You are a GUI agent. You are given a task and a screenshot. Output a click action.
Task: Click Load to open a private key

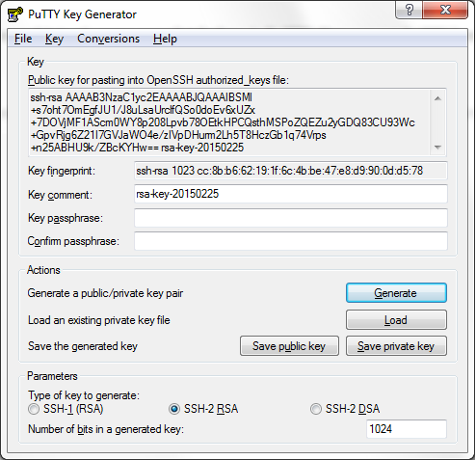click(x=396, y=320)
